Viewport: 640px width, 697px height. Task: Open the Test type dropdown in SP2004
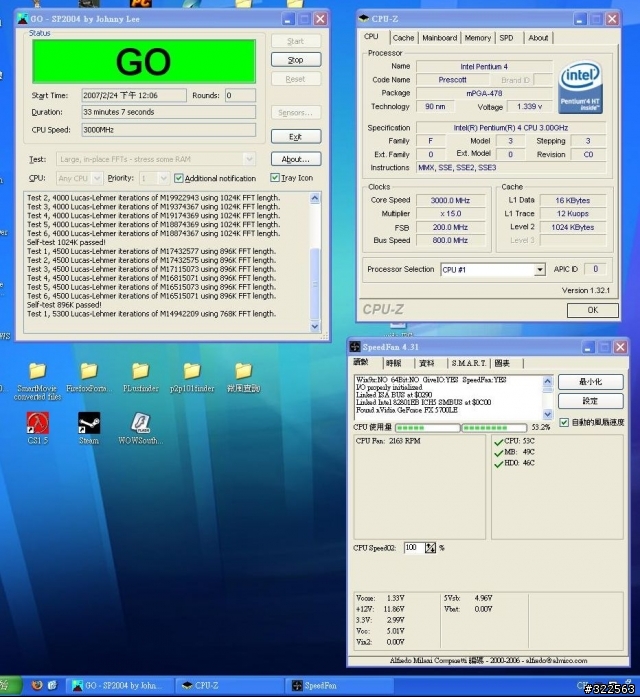249,159
